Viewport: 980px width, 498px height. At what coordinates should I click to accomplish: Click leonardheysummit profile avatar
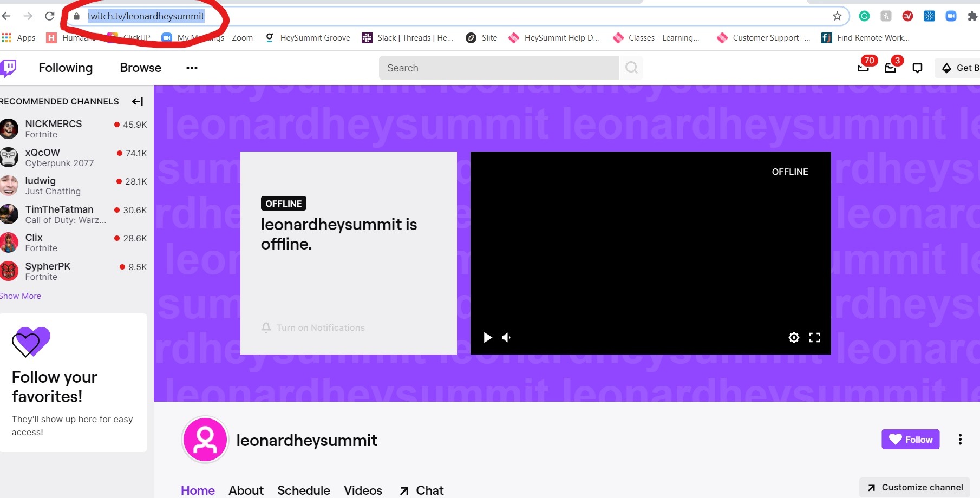[x=205, y=440]
